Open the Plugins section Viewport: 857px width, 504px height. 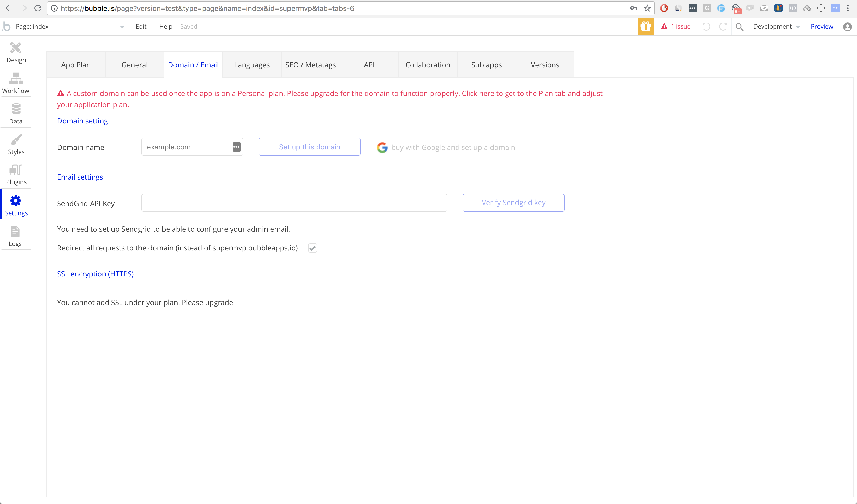tap(16, 174)
